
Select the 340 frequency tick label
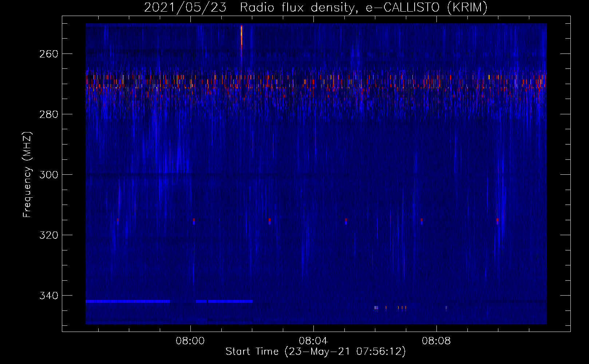(x=48, y=296)
